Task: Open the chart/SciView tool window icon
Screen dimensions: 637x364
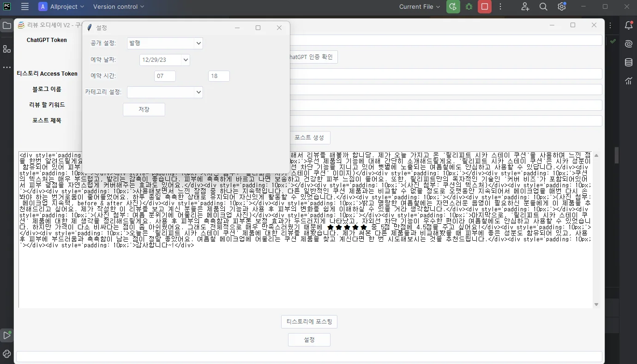Action: [x=629, y=81]
